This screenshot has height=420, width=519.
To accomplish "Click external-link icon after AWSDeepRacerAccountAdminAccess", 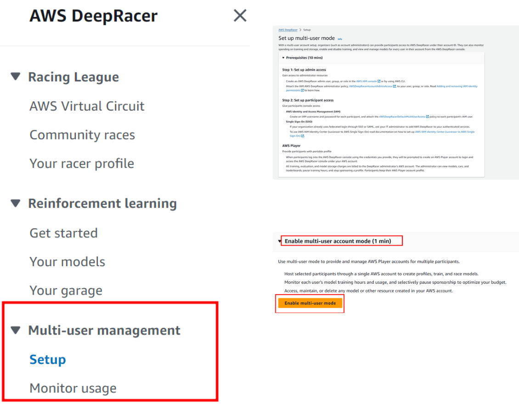I will point(394,86).
